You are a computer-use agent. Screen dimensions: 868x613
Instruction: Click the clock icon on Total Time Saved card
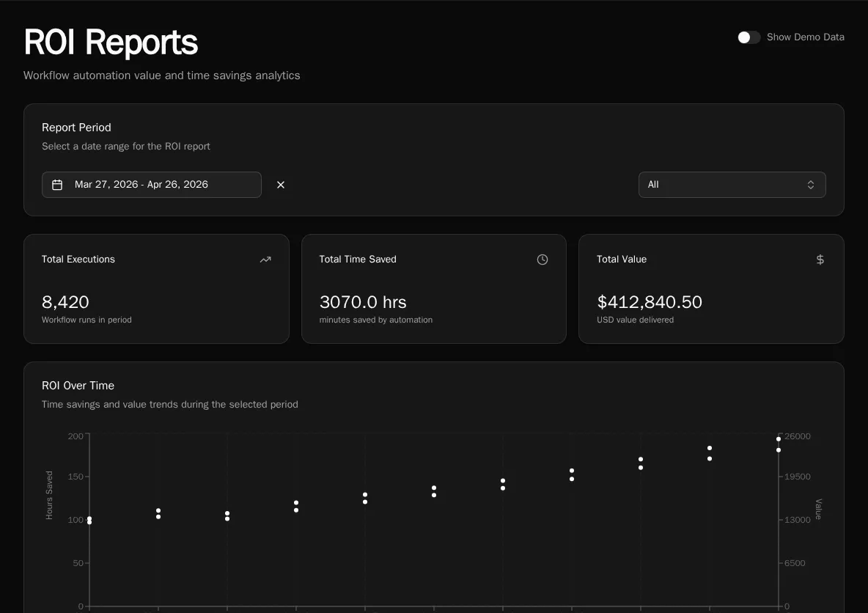pos(542,259)
